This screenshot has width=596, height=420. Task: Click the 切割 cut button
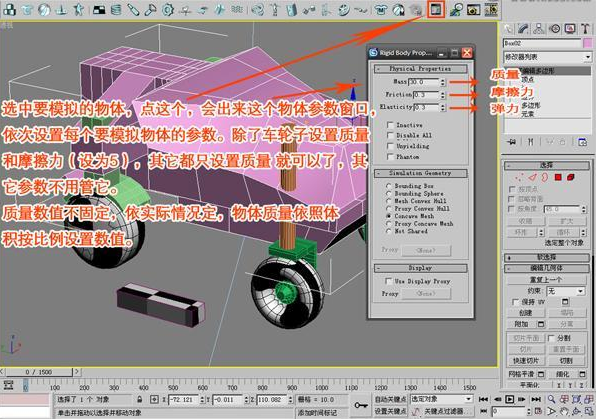566,361
